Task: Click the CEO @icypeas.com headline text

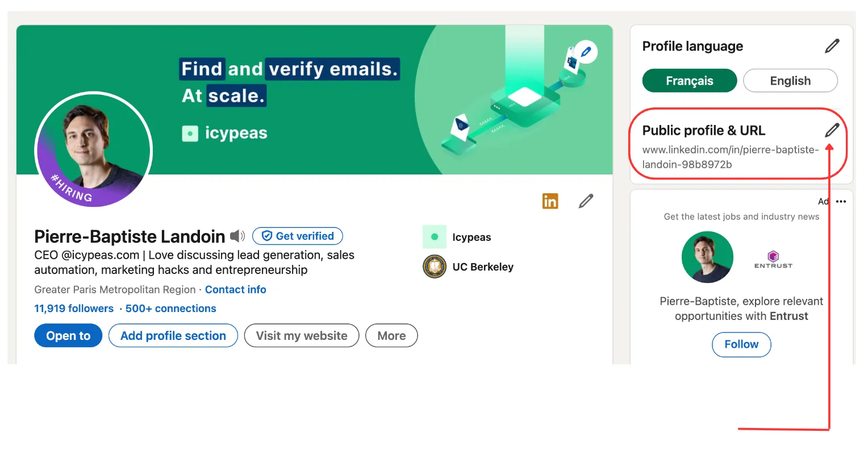Action: click(194, 262)
